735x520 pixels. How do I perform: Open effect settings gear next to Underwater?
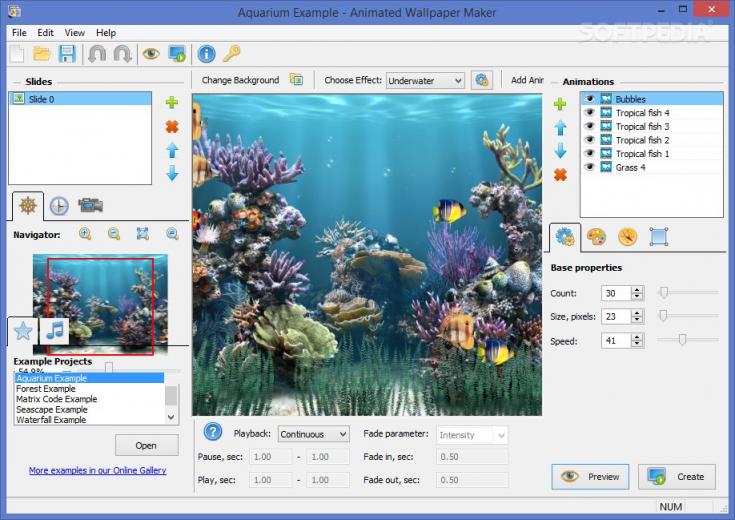click(482, 80)
